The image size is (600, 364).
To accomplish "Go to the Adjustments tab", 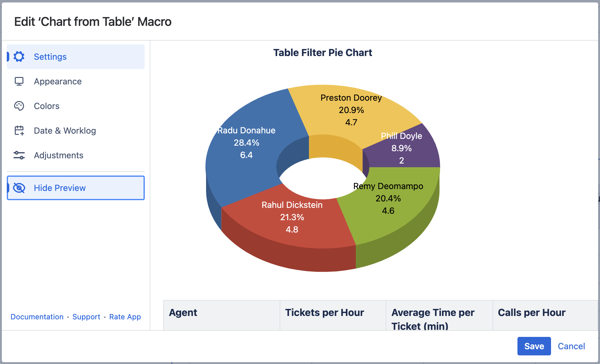I will 59,155.
